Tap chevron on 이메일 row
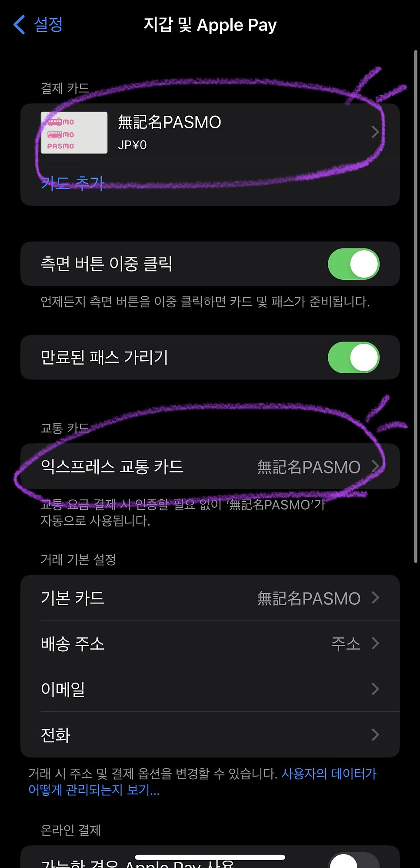Viewport: 420px width, 868px height. [x=375, y=689]
